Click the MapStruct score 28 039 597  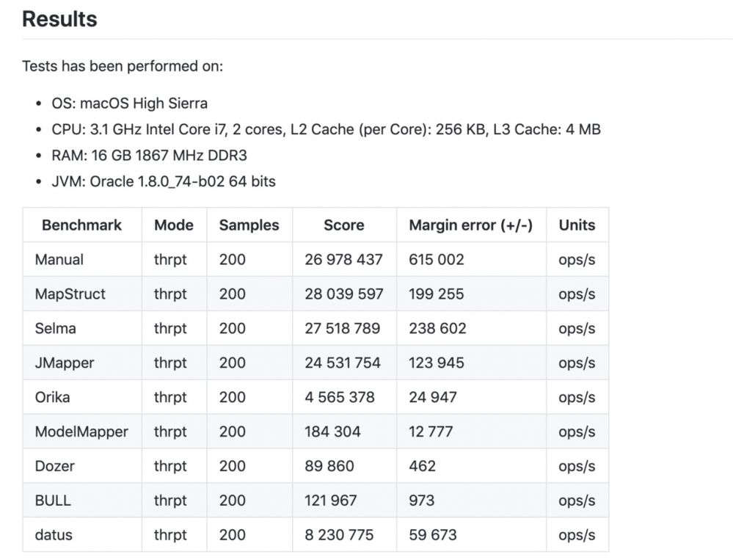tap(344, 294)
